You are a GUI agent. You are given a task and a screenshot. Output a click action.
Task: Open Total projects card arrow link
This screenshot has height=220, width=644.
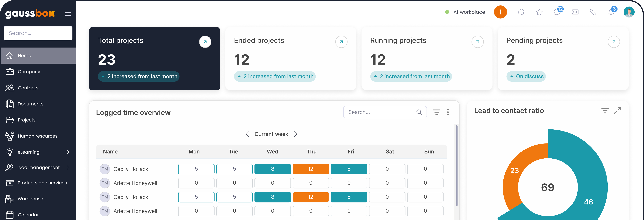[x=205, y=42]
